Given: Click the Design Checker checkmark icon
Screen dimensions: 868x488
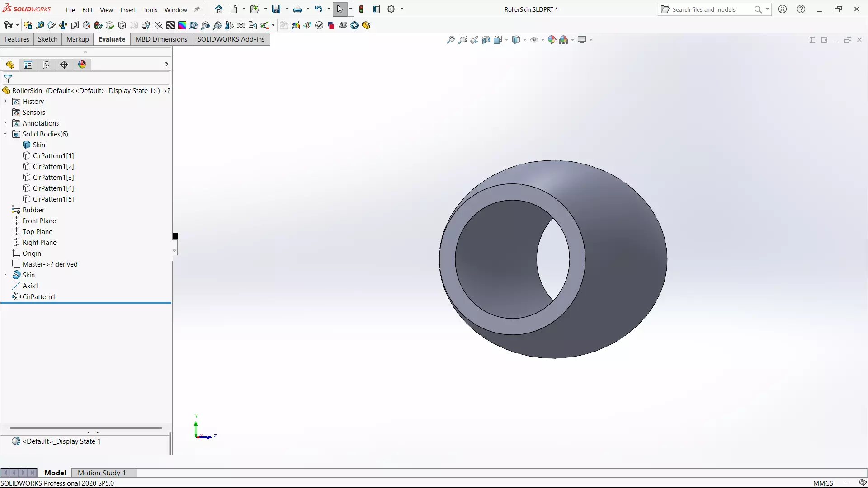Looking at the screenshot, I should [319, 25].
